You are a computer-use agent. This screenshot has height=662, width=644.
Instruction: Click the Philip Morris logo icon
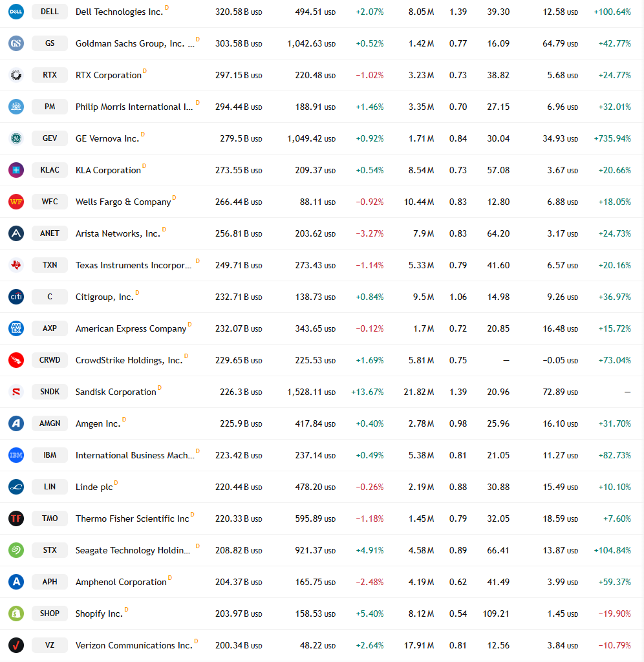(16, 107)
